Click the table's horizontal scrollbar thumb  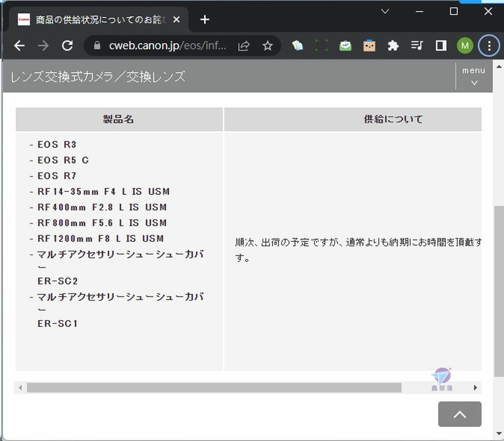pyautogui.click(x=214, y=388)
